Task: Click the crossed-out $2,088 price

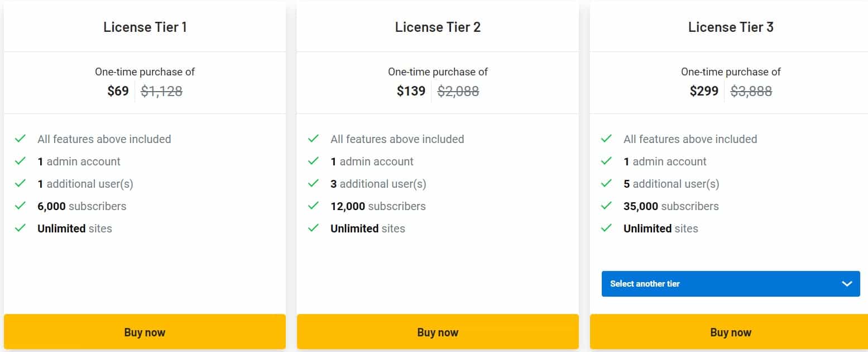Action: pos(458,91)
